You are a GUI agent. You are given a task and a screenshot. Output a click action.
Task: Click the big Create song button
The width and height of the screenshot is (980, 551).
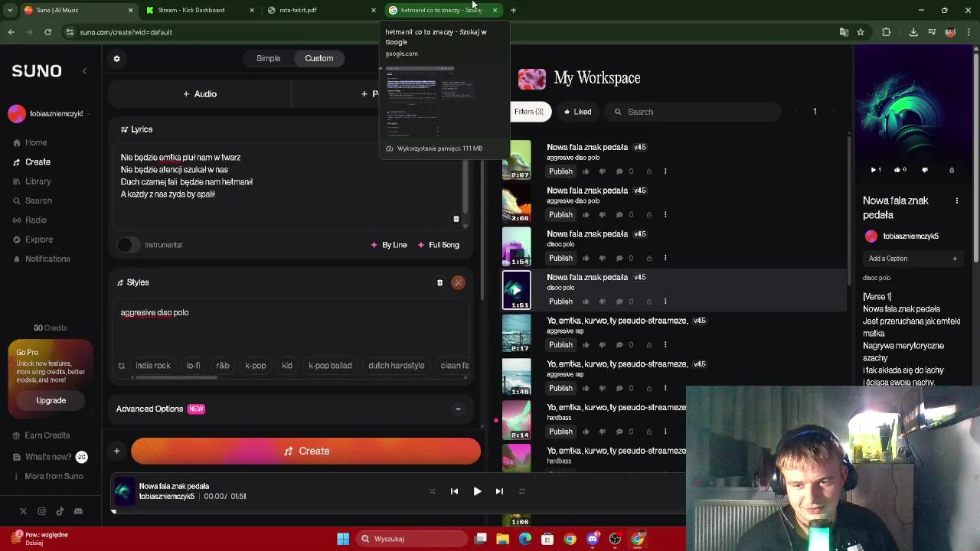click(306, 452)
